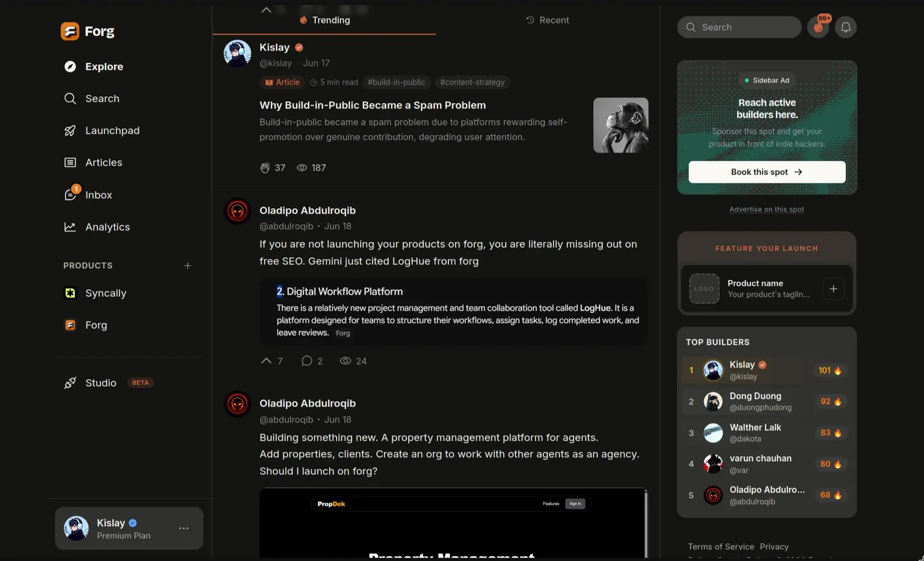The height and width of the screenshot is (561, 924).
Task: Go to Launchpad rocket icon
Action: [x=70, y=131]
